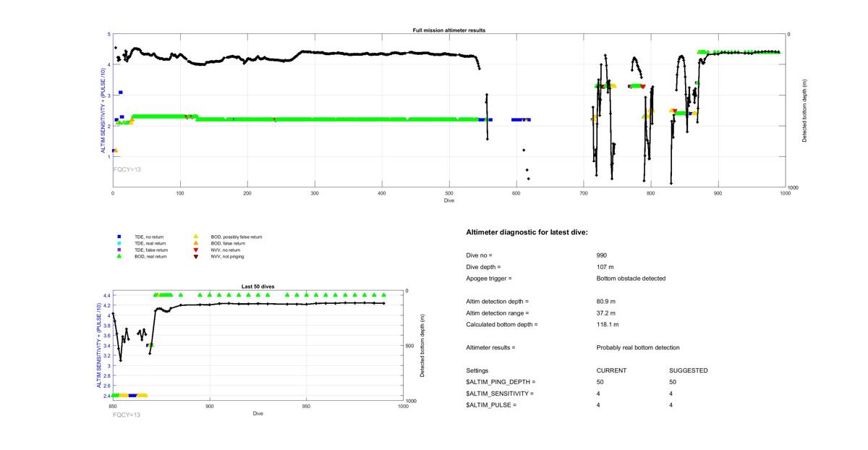
Task: Click the suggested $ALTIM_PULSE value 4
Action: click(x=672, y=404)
